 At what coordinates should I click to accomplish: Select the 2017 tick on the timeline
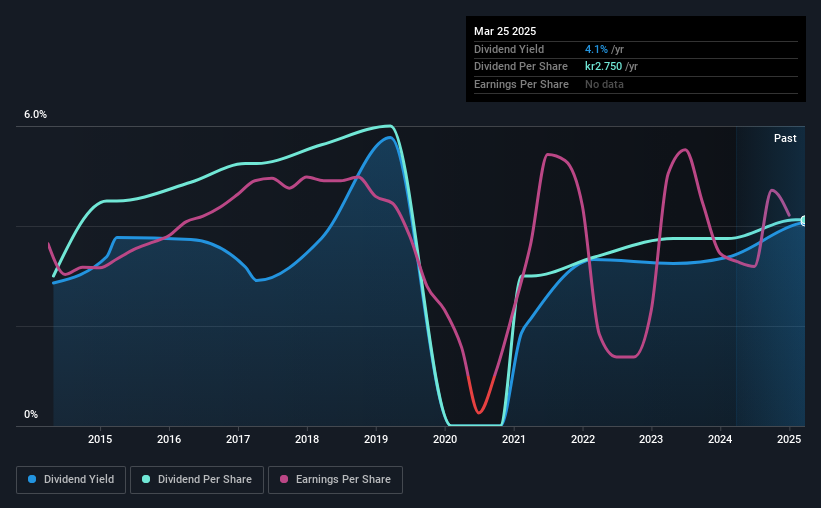point(238,439)
